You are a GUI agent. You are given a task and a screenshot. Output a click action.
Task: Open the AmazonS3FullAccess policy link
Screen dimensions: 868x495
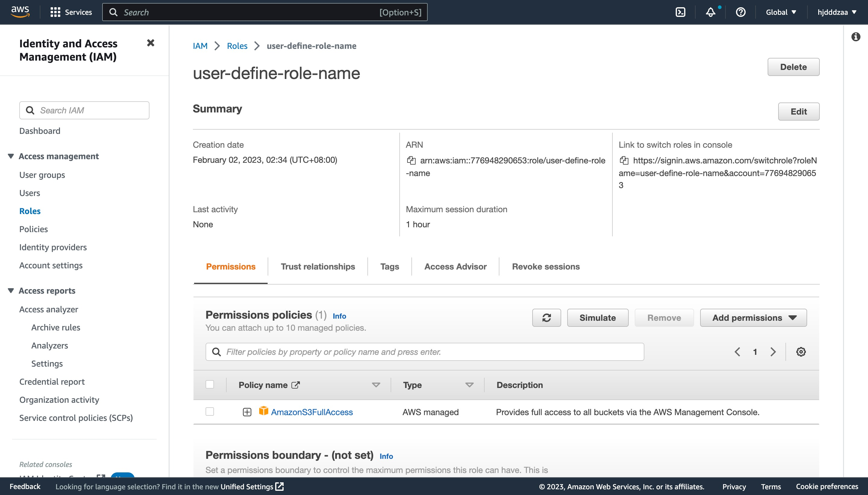pos(312,412)
